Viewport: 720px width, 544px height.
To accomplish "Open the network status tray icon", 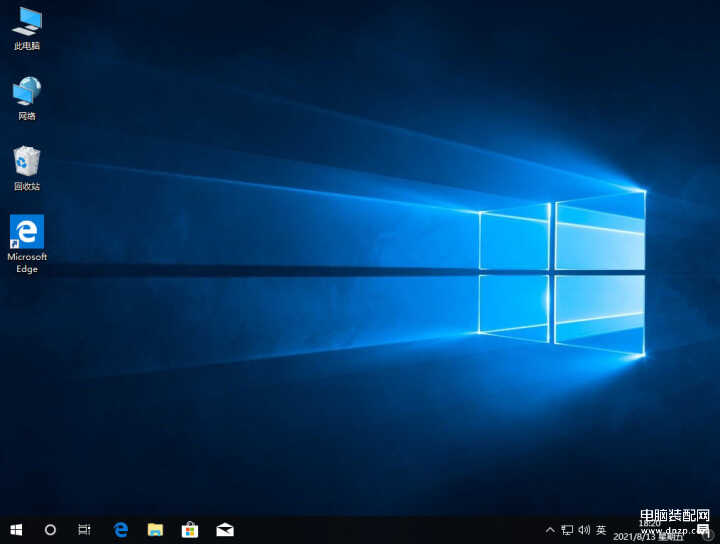I will (567, 530).
